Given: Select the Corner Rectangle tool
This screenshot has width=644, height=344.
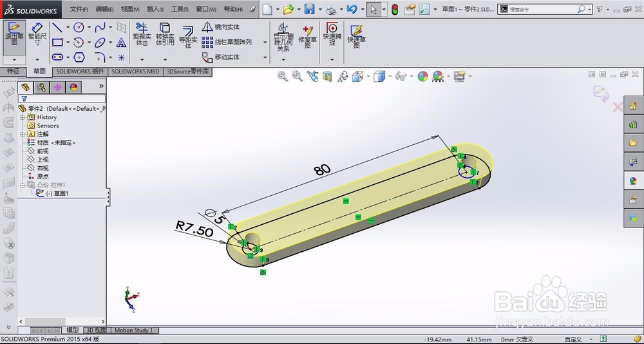Looking at the screenshot, I should (57, 43).
